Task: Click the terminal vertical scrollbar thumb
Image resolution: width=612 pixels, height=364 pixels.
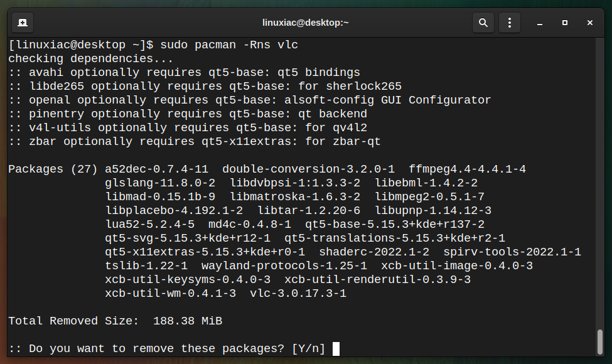Action: [600, 342]
